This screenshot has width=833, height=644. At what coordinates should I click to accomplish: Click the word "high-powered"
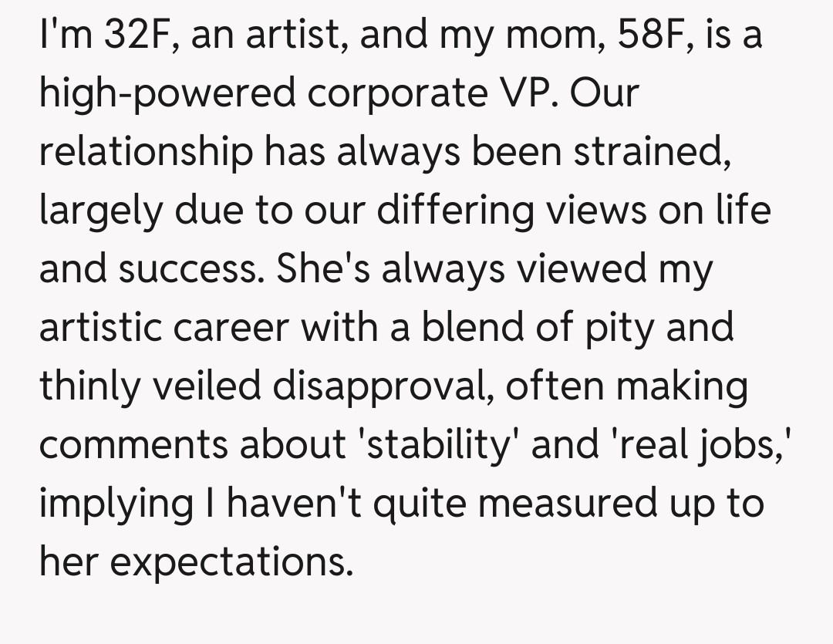168,94
